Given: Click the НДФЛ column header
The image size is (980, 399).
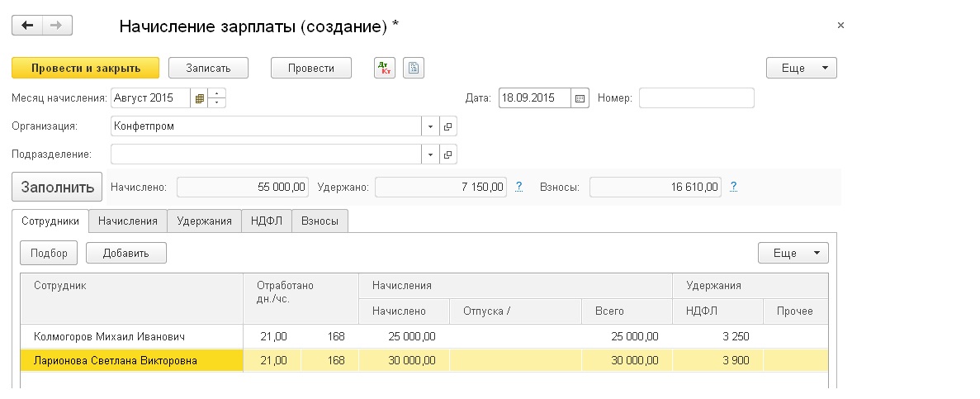Looking at the screenshot, I should tap(717, 311).
